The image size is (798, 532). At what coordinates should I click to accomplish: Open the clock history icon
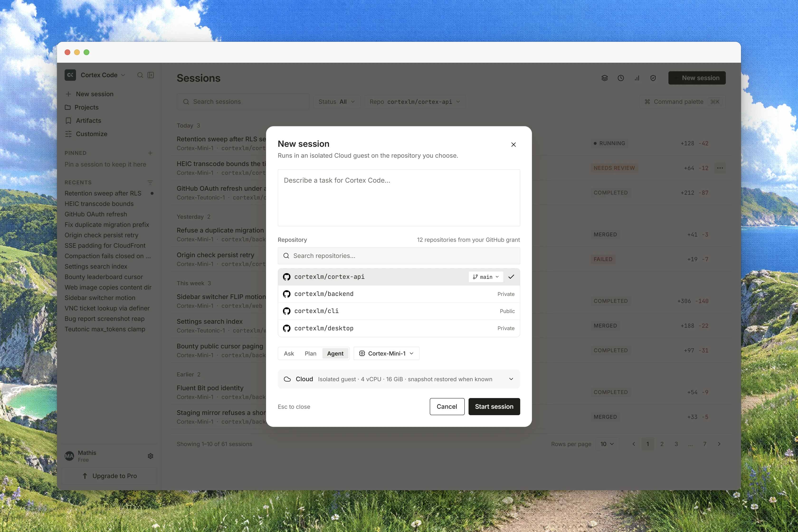(621, 78)
